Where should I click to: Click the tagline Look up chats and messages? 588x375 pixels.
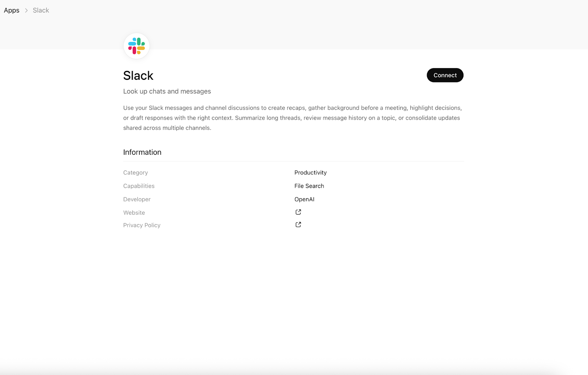[167, 91]
